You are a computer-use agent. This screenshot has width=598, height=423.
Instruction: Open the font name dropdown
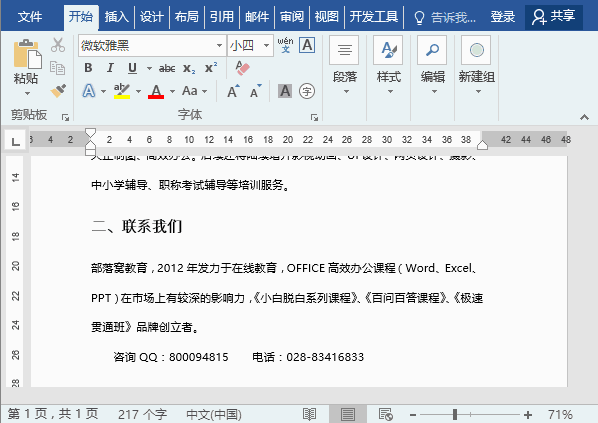pyautogui.click(x=219, y=45)
